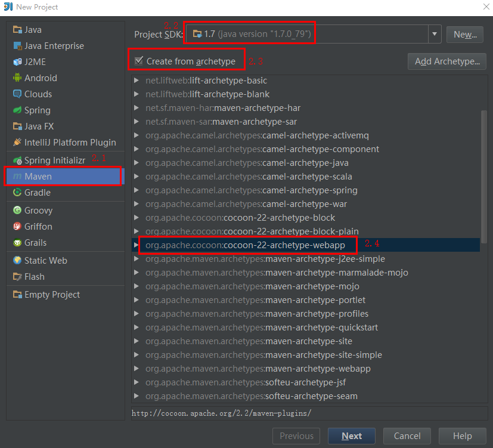
Task: Click the Java FX folder icon
Action: [17, 126]
